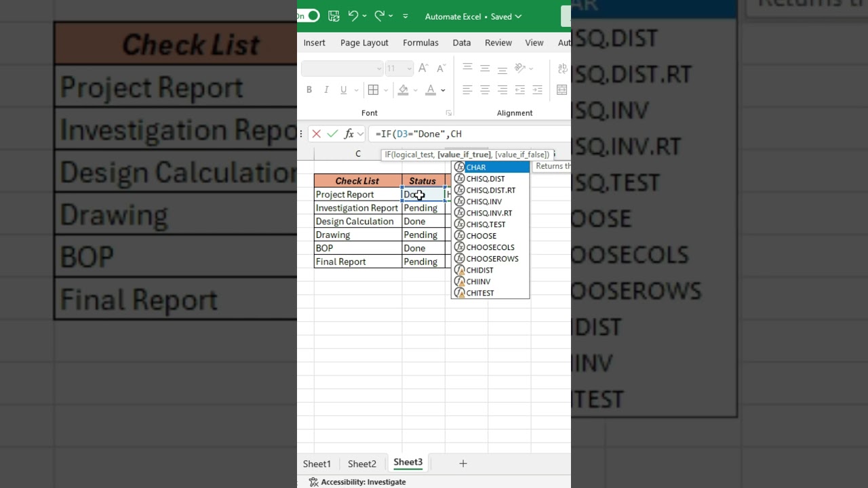Toggle Underline formatting
The height and width of the screenshot is (488, 868).
[343, 90]
